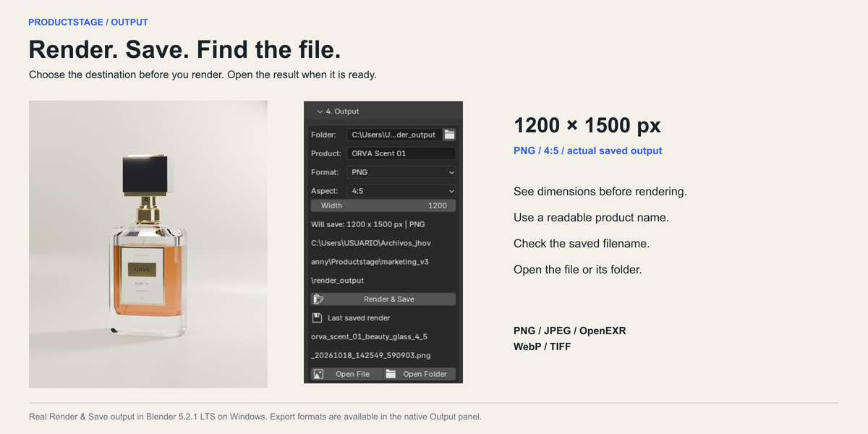Click the Folder path input field
The width and height of the screenshot is (868, 434).
[394, 135]
